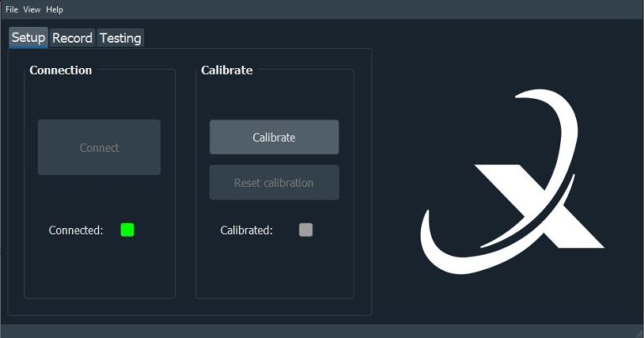Click the grayed-out Connect button
Image resolution: width=644 pixels, height=338 pixels.
tap(99, 148)
